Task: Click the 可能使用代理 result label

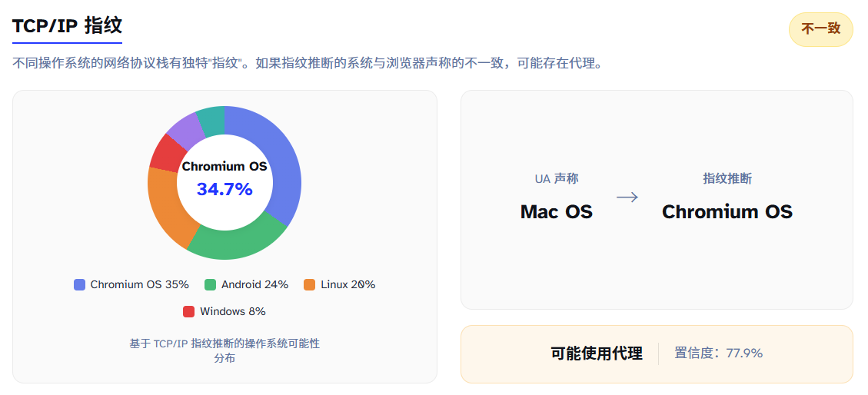Action: click(597, 354)
